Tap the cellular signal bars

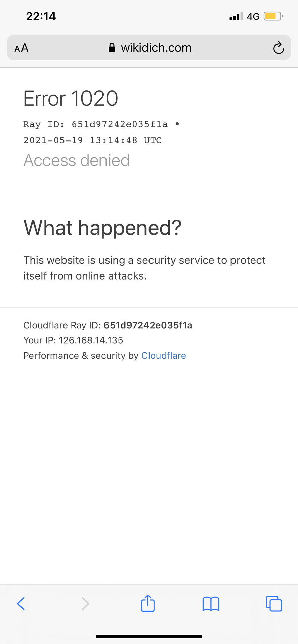tap(236, 16)
